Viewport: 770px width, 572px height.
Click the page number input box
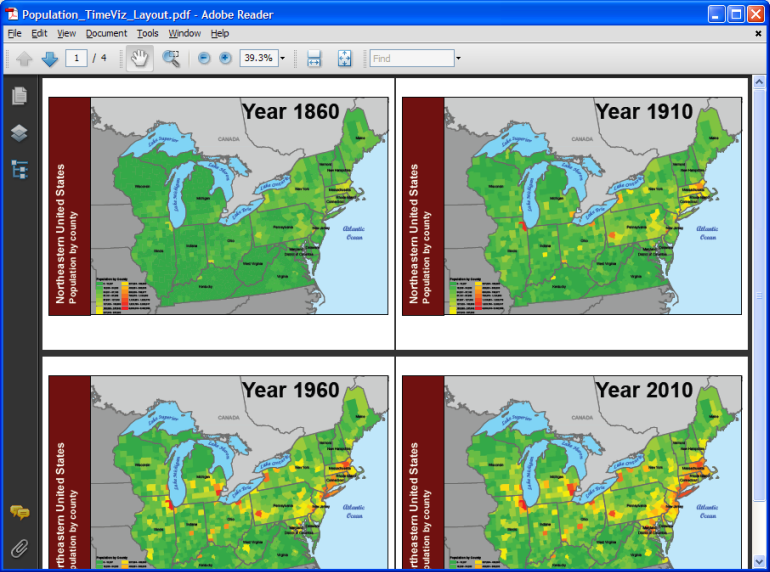click(76, 58)
